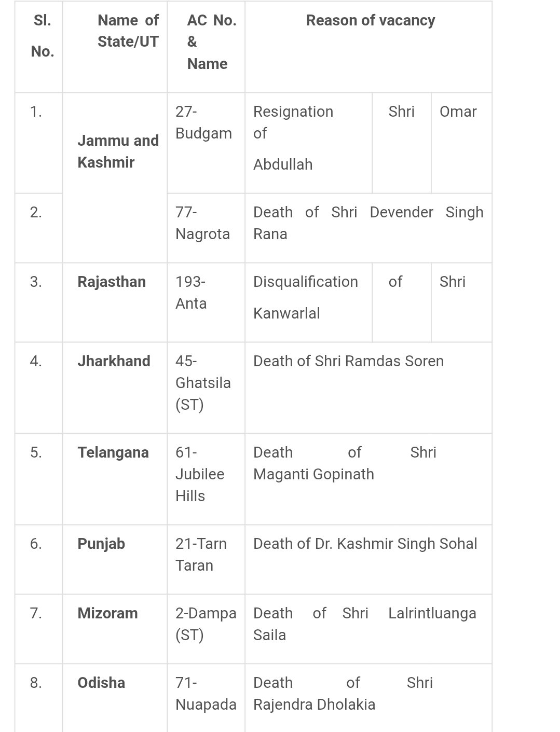Screen dimensions: 560x732
Task: Click 'Death of Shri Ramdas Soren' text
Action: tap(348, 361)
